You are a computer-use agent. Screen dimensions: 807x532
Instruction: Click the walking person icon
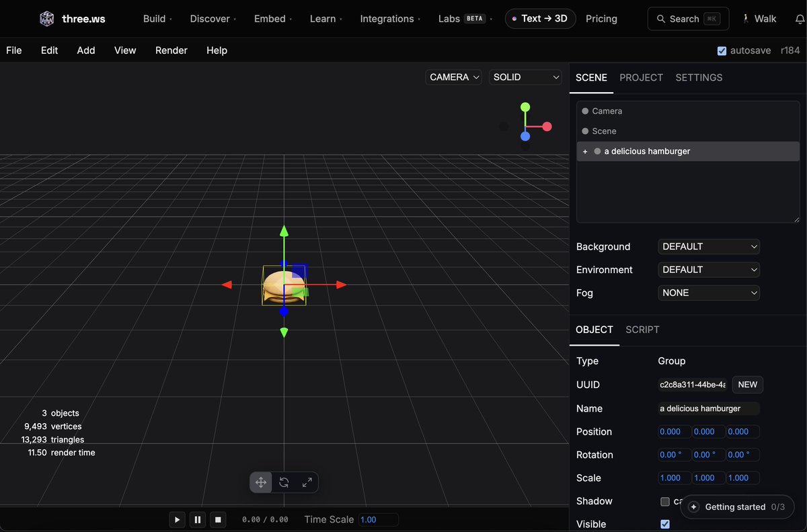[746, 19]
